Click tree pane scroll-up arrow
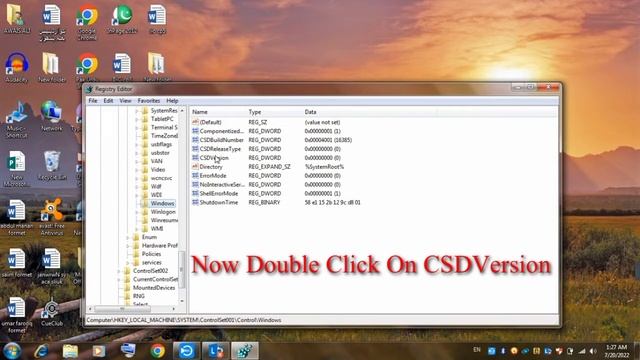 (x=182, y=111)
